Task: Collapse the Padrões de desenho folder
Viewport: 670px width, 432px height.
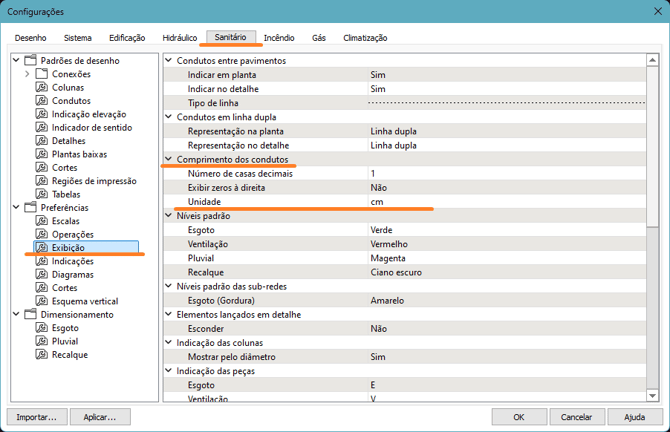Action: pyautogui.click(x=14, y=60)
